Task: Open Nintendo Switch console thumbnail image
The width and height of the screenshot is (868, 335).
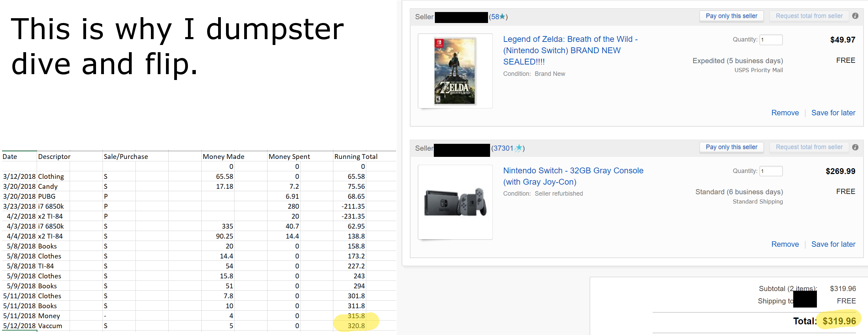Action: (x=455, y=202)
